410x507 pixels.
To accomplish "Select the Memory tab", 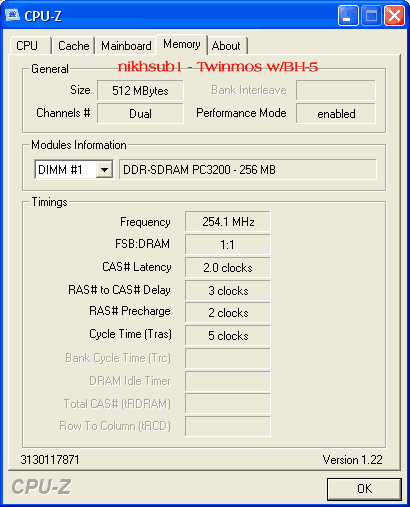I will click(182, 44).
